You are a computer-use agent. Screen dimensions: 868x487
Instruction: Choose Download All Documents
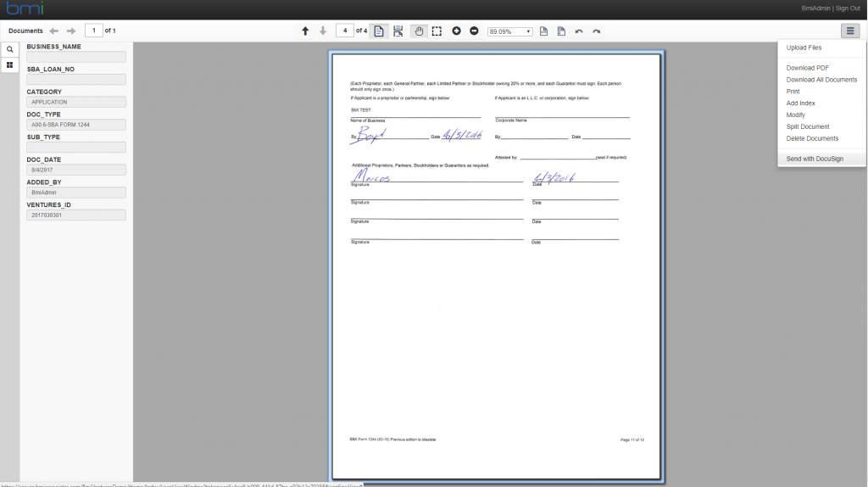click(x=821, y=80)
